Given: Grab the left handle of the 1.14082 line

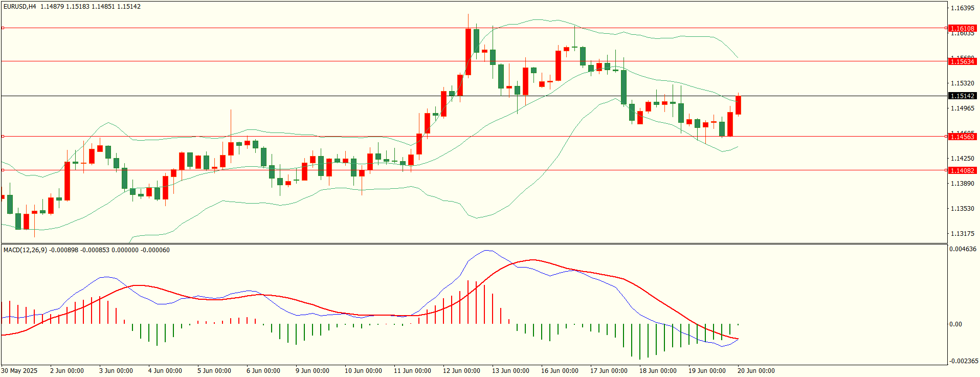Looking at the screenshot, I should click(3, 170).
